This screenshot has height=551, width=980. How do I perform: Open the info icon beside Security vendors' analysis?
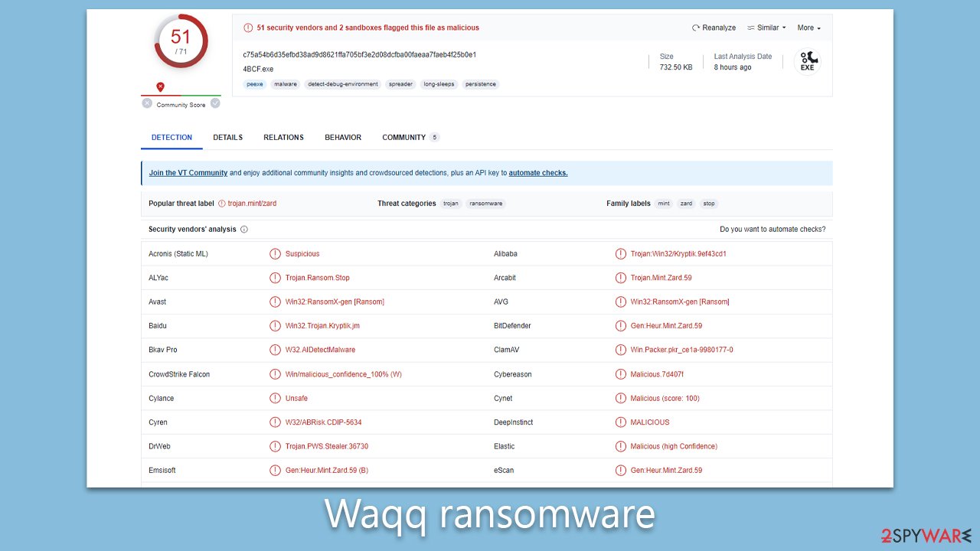pyautogui.click(x=243, y=229)
